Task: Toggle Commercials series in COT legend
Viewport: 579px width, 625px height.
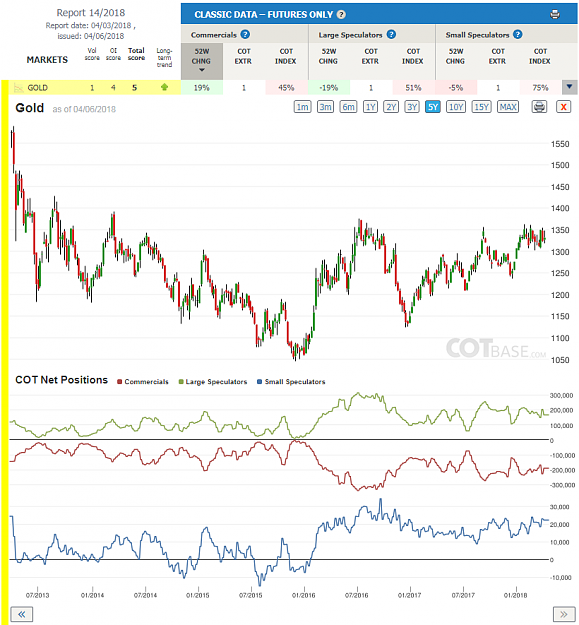Action: (x=143, y=382)
